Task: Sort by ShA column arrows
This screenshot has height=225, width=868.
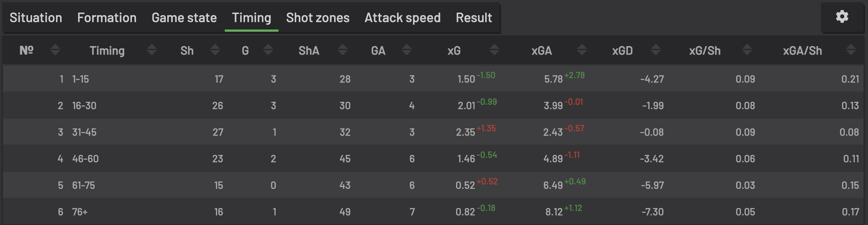Action: pyautogui.click(x=343, y=49)
